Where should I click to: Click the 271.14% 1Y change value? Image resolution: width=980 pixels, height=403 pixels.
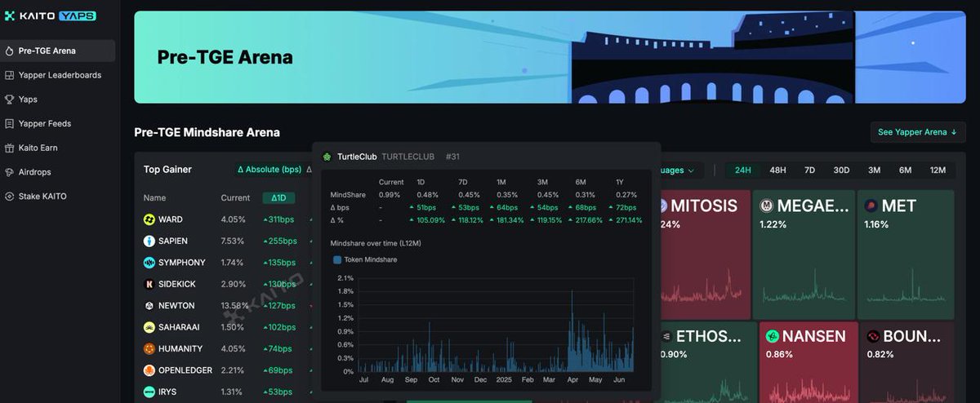pos(630,220)
